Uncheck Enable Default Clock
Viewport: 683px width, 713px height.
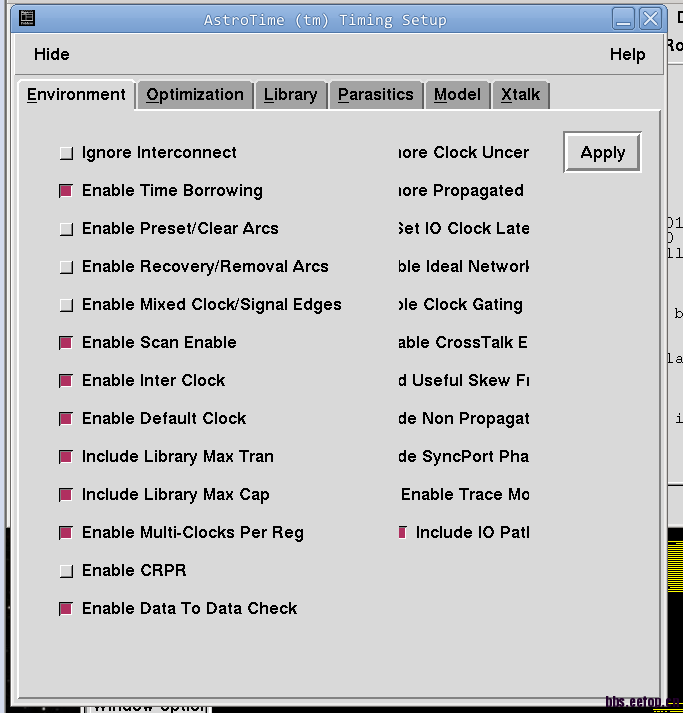[x=66, y=418]
